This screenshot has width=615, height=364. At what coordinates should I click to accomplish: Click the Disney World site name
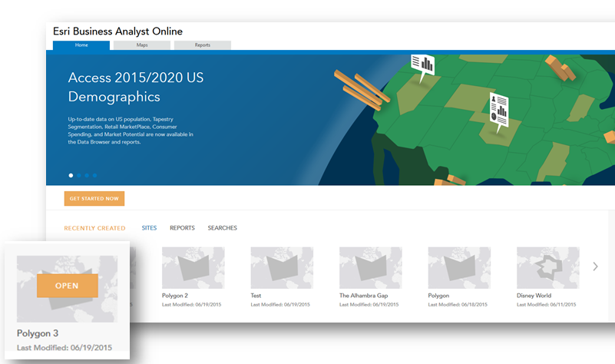[534, 296]
